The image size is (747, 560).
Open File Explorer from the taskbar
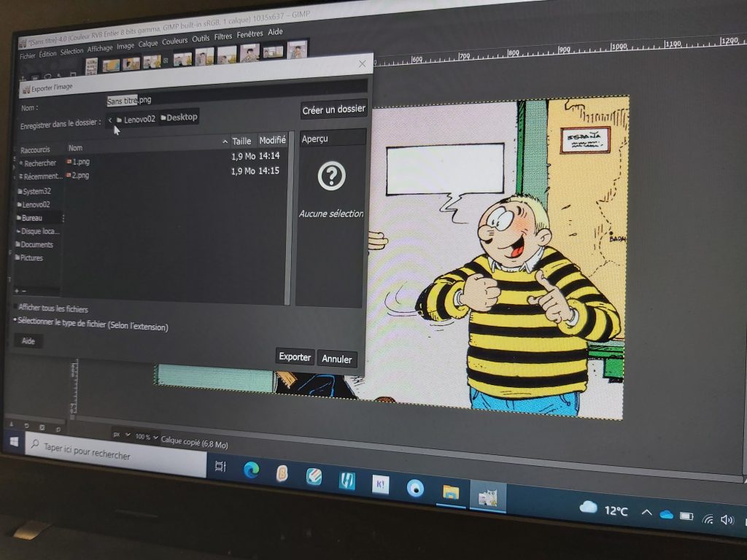point(450,491)
